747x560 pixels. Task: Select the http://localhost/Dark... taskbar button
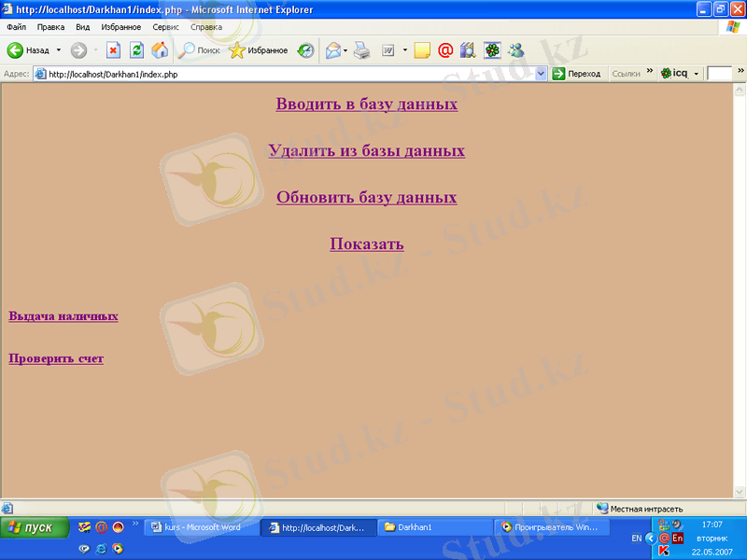(318, 527)
